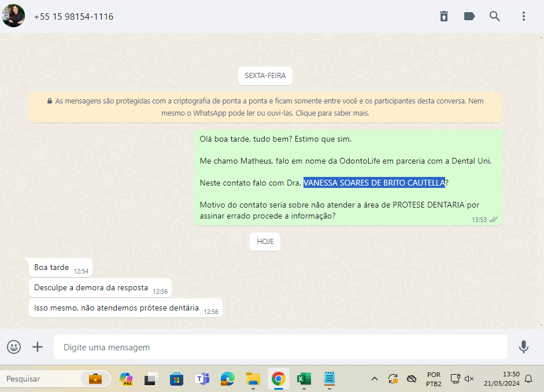Click the chat scrollbar up arrow
Screen dimensions: 544x392
coord(542,36)
